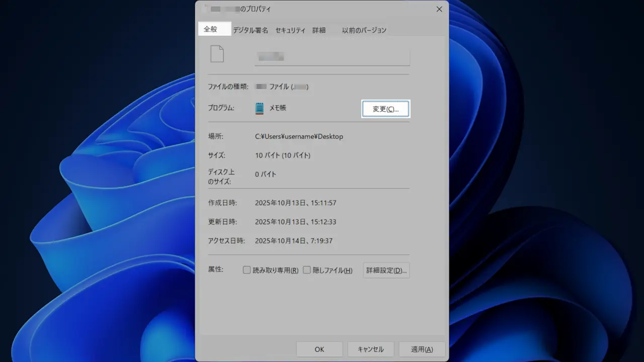Close the properties dialog with X
Viewport: 644px width, 362px height.
tap(439, 9)
